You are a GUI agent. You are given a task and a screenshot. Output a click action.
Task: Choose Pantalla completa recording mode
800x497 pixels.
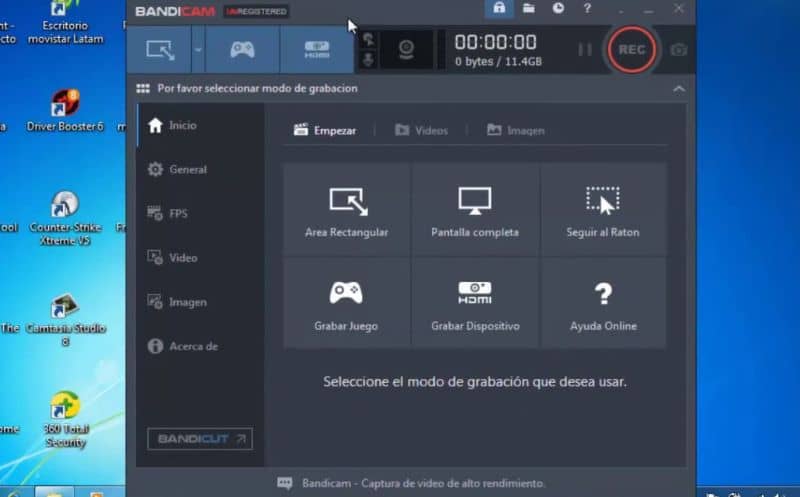[x=474, y=209]
